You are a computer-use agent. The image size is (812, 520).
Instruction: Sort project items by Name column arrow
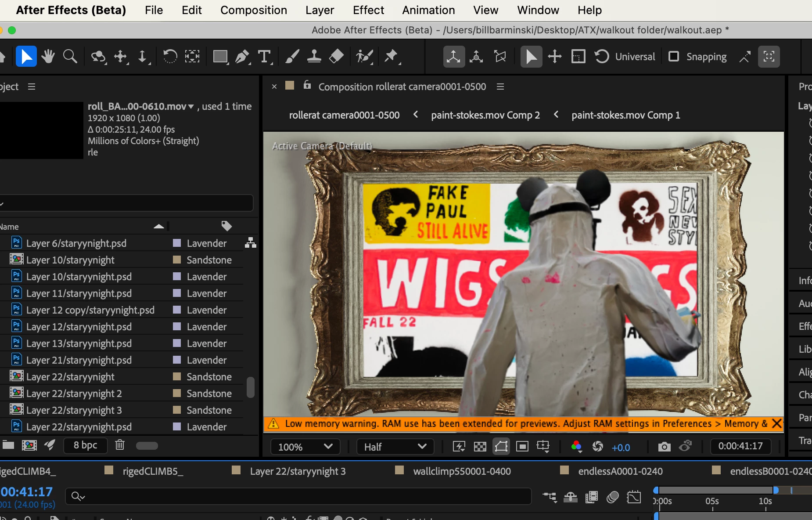(x=159, y=226)
